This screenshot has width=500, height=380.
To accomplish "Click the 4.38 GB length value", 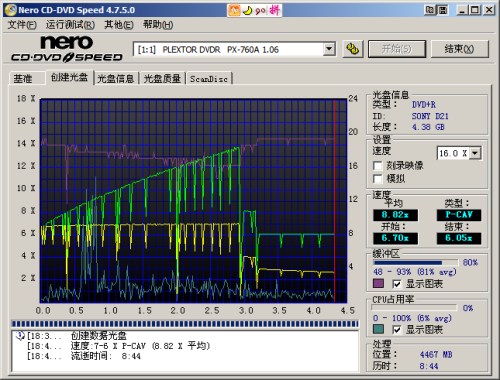I will pyautogui.click(x=428, y=127).
